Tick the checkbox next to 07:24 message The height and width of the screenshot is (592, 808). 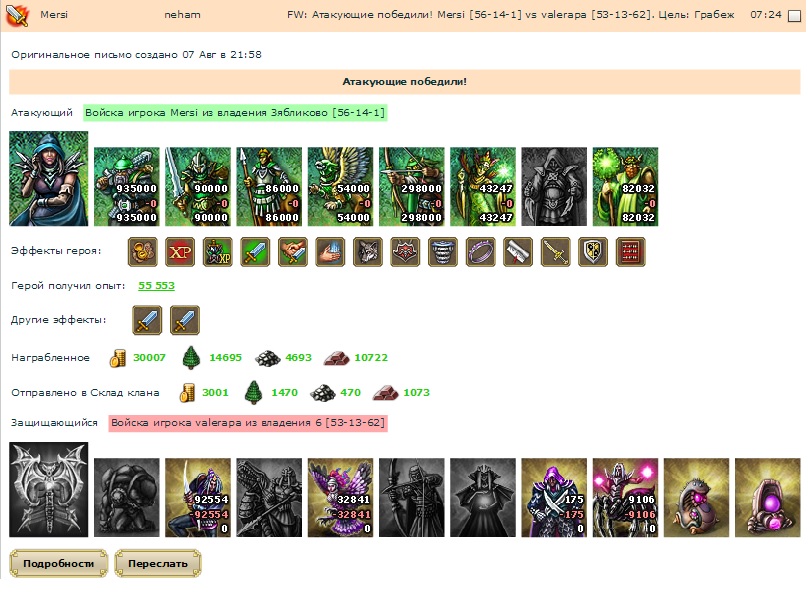click(x=795, y=16)
